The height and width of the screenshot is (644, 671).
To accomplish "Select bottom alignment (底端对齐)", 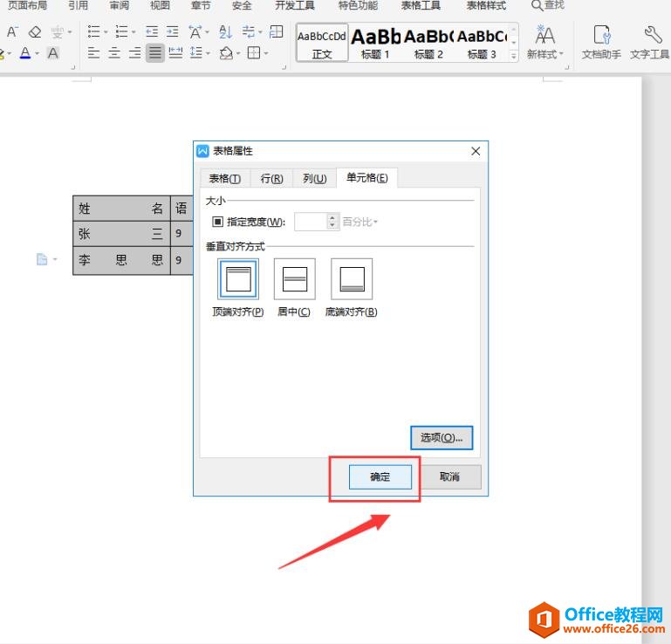I will click(352, 279).
